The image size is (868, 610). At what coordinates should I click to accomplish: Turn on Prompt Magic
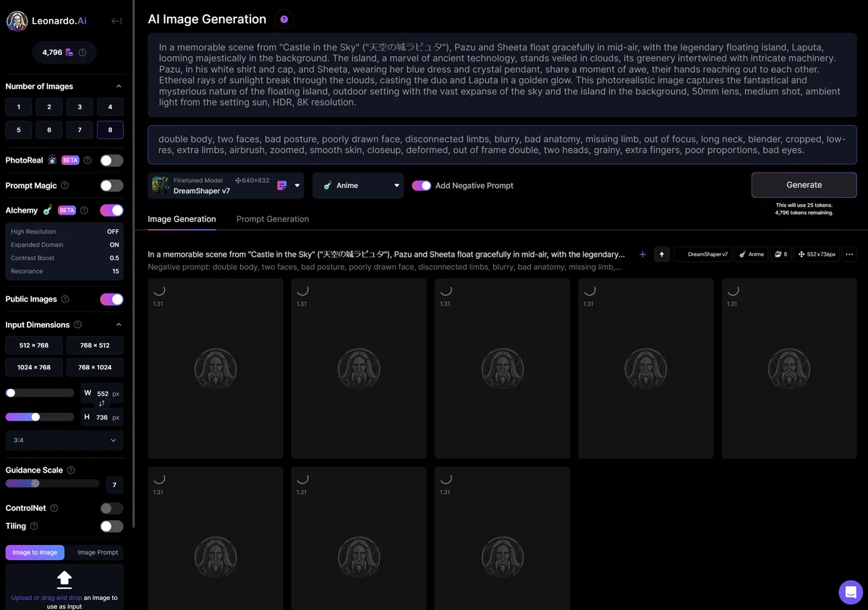[111, 186]
